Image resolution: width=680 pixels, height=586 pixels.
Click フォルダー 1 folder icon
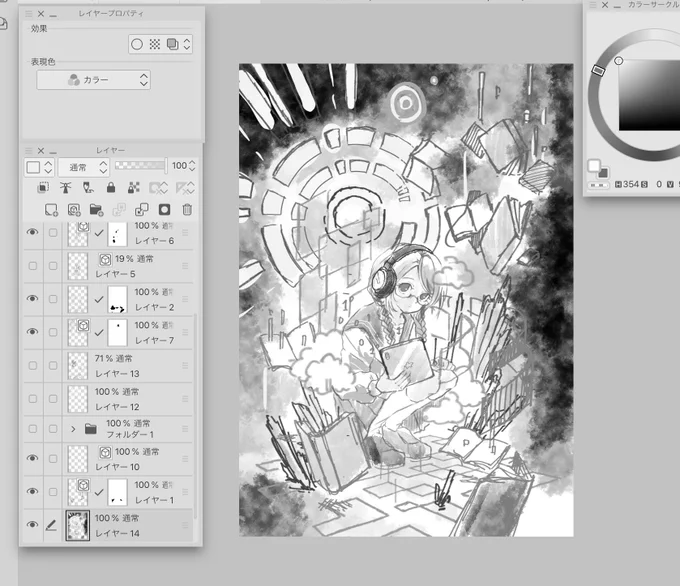point(91,429)
